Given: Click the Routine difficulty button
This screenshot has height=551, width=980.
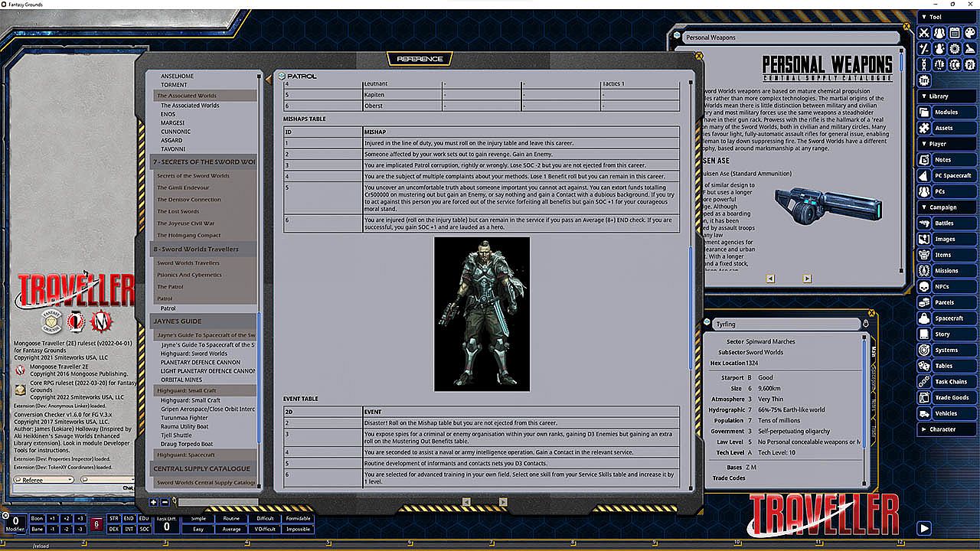Looking at the screenshot, I should (231, 519).
